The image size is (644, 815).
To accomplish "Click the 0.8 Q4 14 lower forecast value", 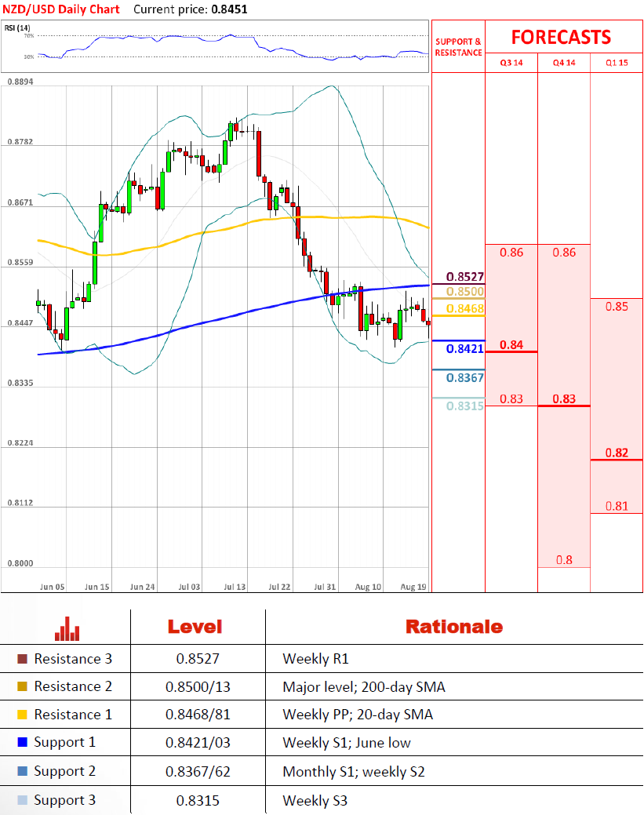I will pos(564,560).
